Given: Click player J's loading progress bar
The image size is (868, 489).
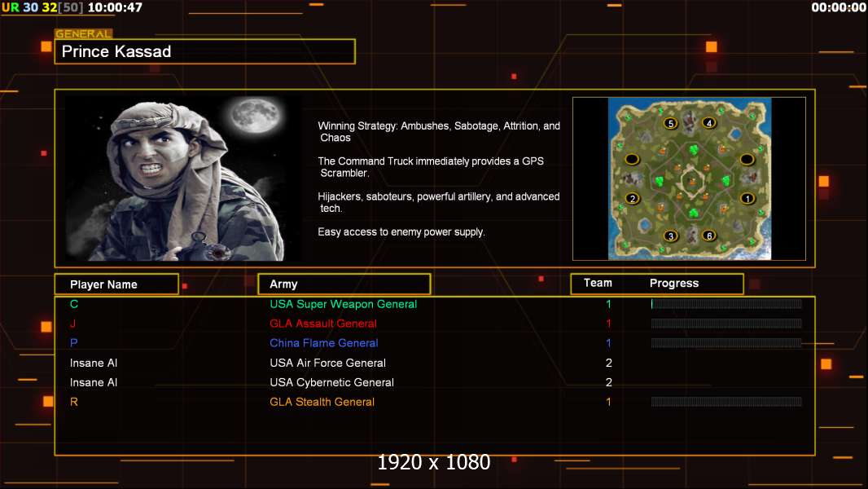Looking at the screenshot, I should (x=726, y=324).
